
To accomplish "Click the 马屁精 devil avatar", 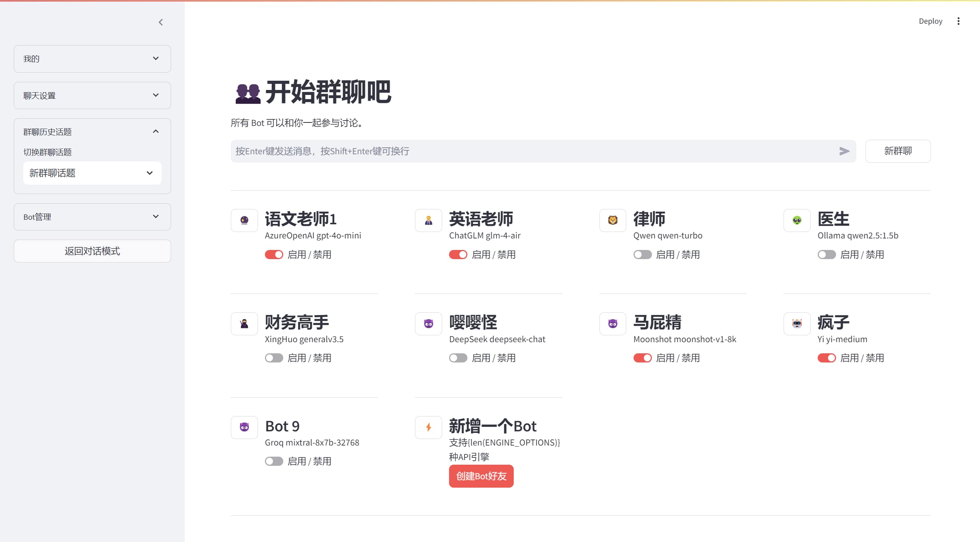I will 612,324.
